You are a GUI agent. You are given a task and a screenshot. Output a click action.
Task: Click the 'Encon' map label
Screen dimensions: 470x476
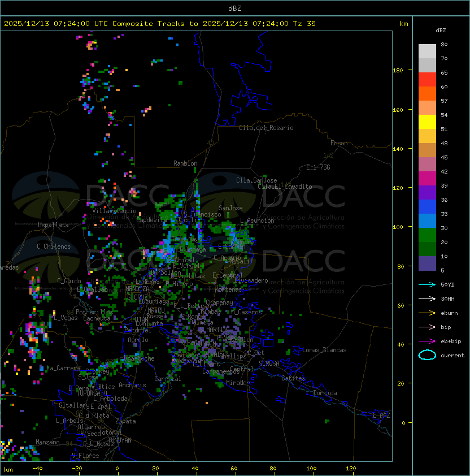pos(339,143)
